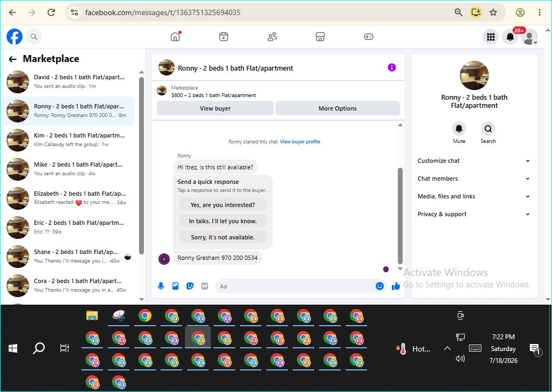Open File Explorer from the taskbar

92,315
